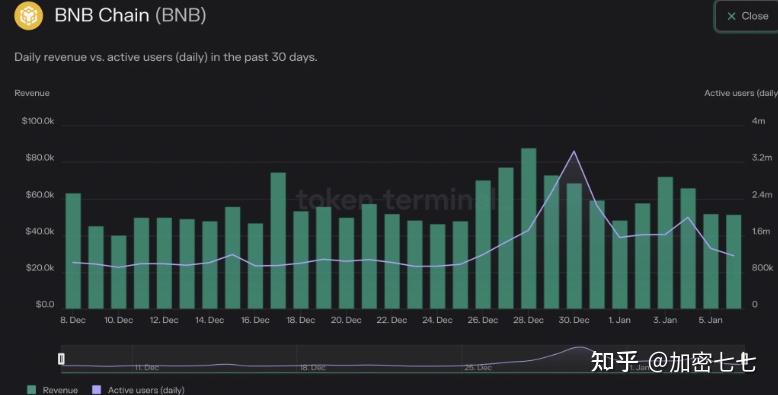Click the $80.0k revenue axis value
778x395 pixels.
(x=40, y=158)
